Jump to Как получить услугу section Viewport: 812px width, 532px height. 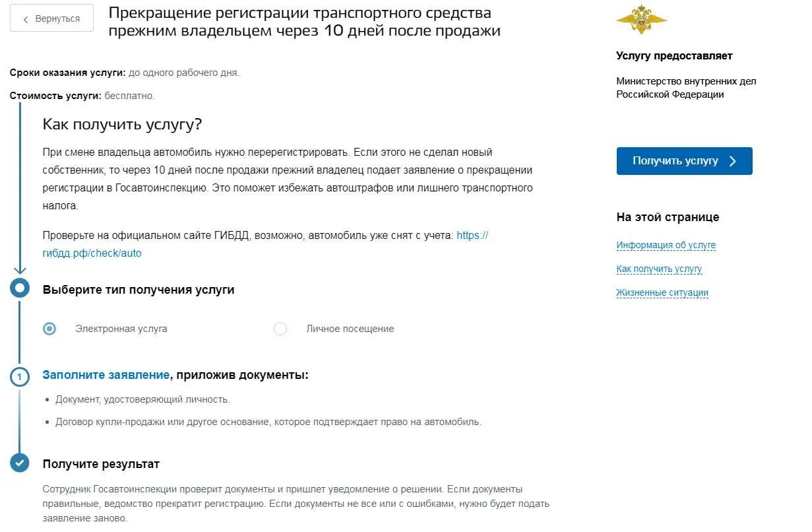pos(659,269)
